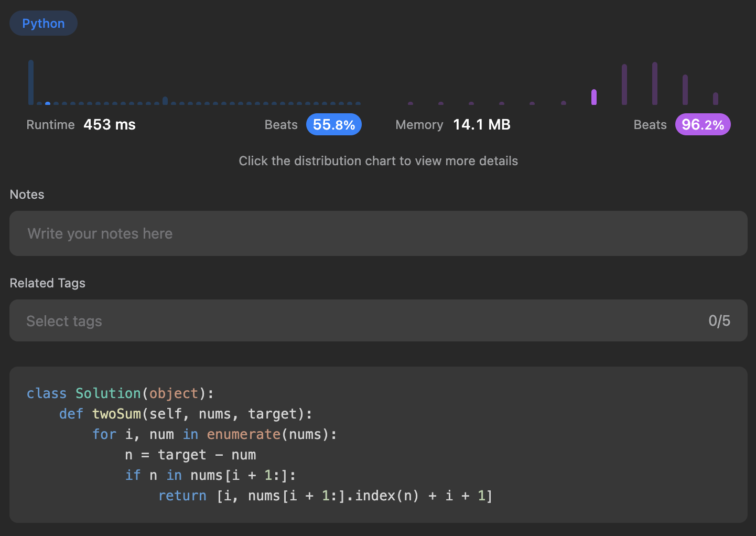This screenshot has width=756, height=536.
Task: Click the 55.8% runtime beats badge
Action: click(x=334, y=125)
